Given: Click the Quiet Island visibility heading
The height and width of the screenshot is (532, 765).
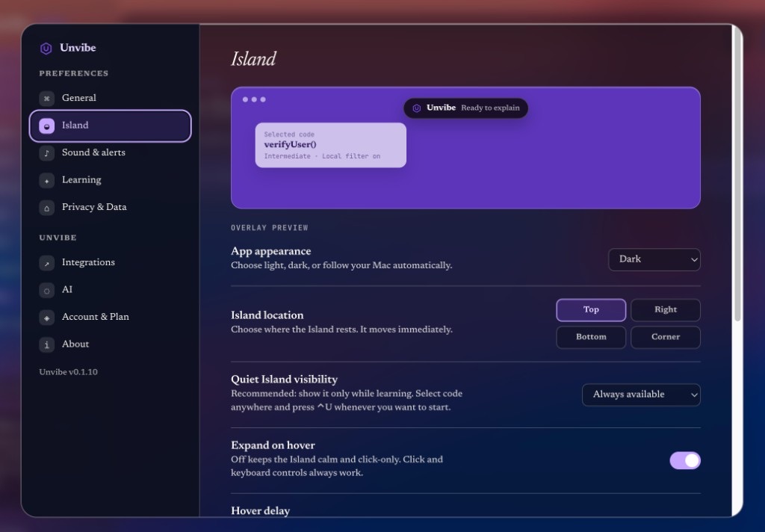Looking at the screenshot, I should (284, 380).
